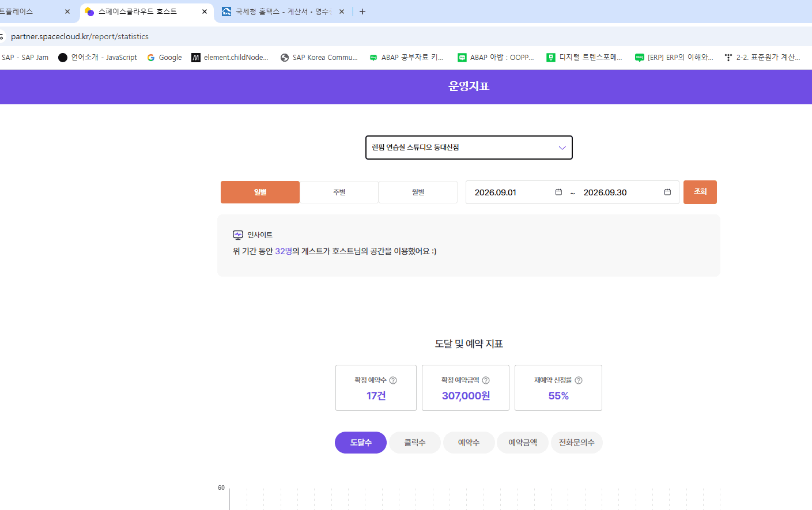The height and width of the screenshot is (510, 812).
Task: Select the 예약수 chart filter
Action: click(x=469, y=443)
